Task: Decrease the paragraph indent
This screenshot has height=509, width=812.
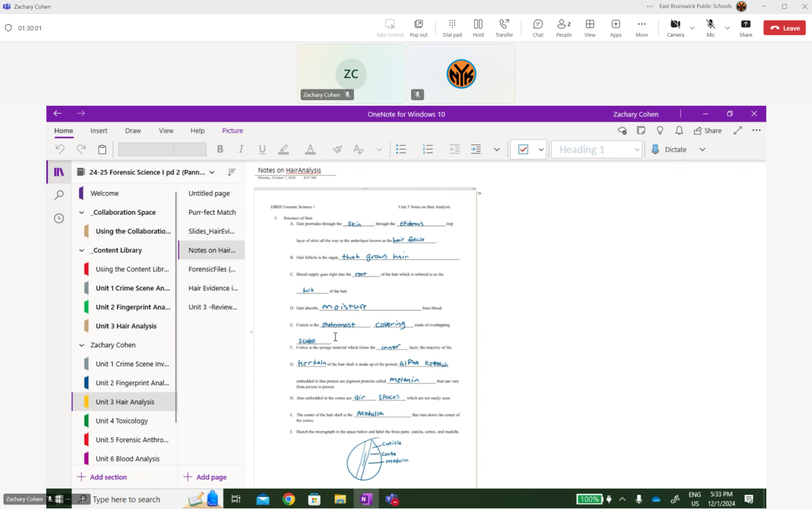Action: pyautogui.click(x=455, y=150)
